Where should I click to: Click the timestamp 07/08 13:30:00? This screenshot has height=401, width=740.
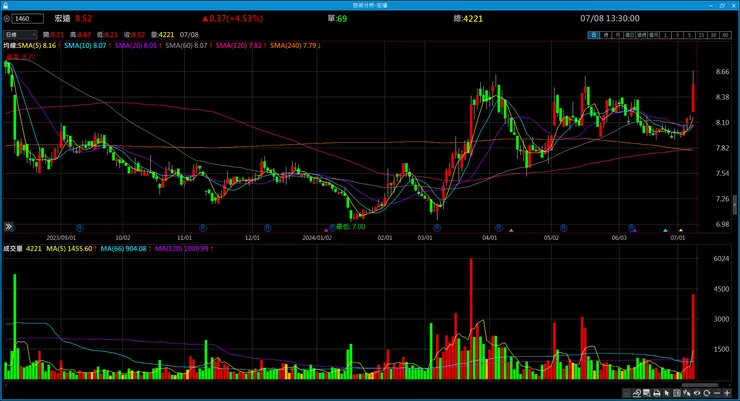[610, 19]
